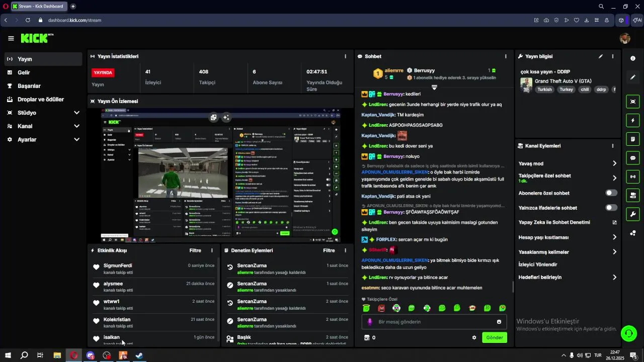Open Filtre in Denetim Eylemleri
The height and width of the screenshot is (362, 644).
329,250
